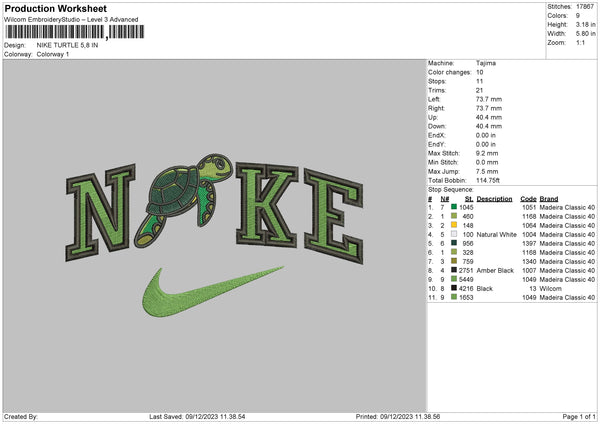Screen dimensions: 600x424
Task: Click the letter N in the design
Action: (x=100, y=212)
